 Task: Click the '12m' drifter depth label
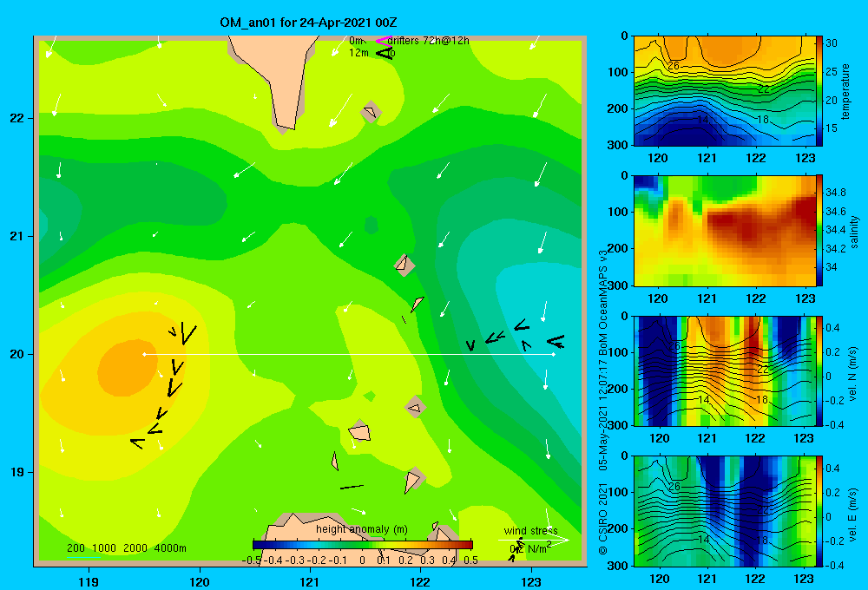[358, 53]
